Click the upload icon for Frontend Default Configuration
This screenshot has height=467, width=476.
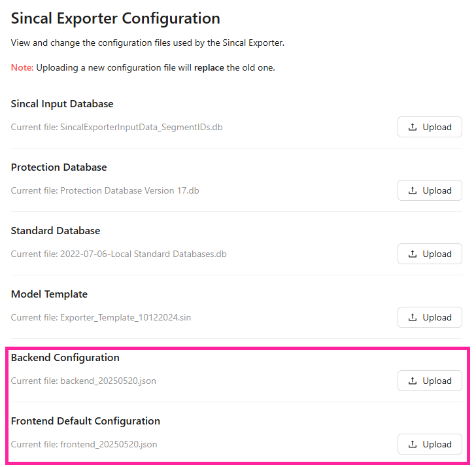tap(413, 445)
